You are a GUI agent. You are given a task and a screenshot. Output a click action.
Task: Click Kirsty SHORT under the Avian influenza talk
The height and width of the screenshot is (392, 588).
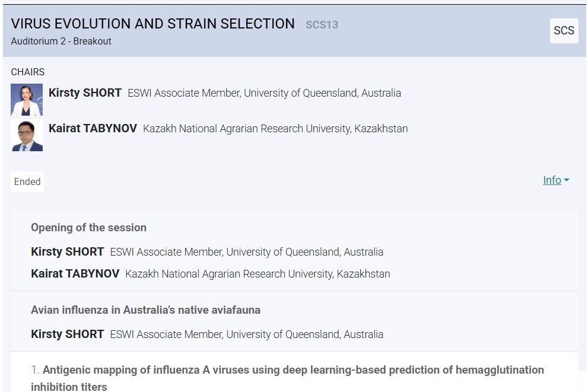point(67,334)
